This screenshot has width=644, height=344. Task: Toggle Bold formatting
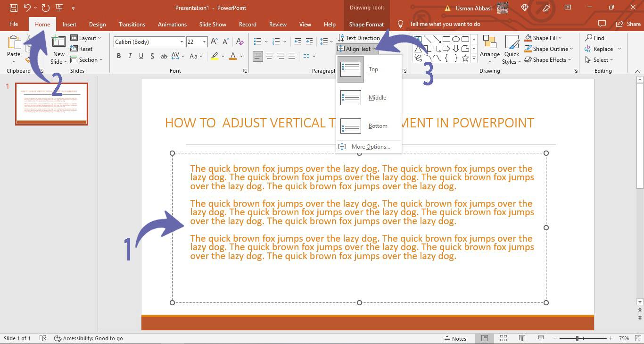119,56
